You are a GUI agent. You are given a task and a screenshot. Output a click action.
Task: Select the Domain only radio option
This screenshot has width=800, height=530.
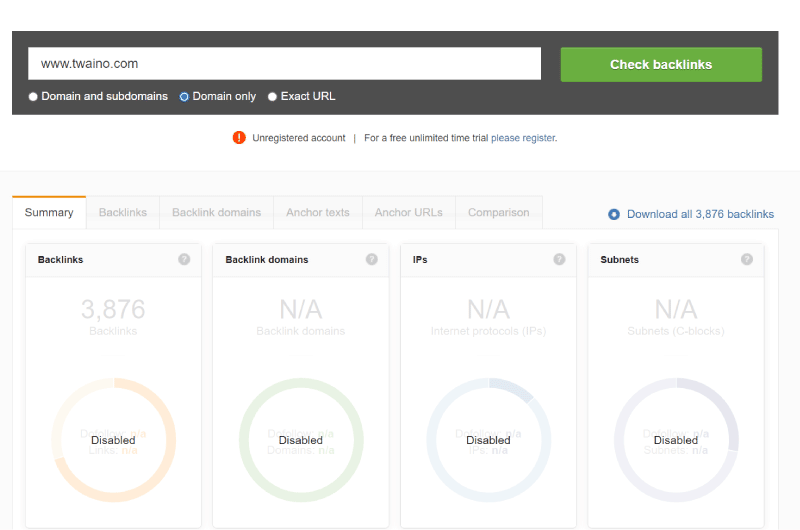[x=184, y=96]
